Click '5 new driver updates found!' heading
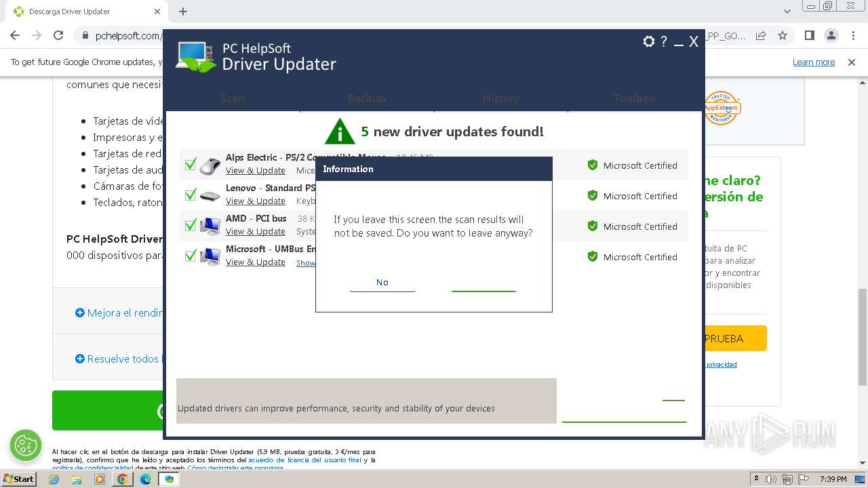 pos(452,131)
